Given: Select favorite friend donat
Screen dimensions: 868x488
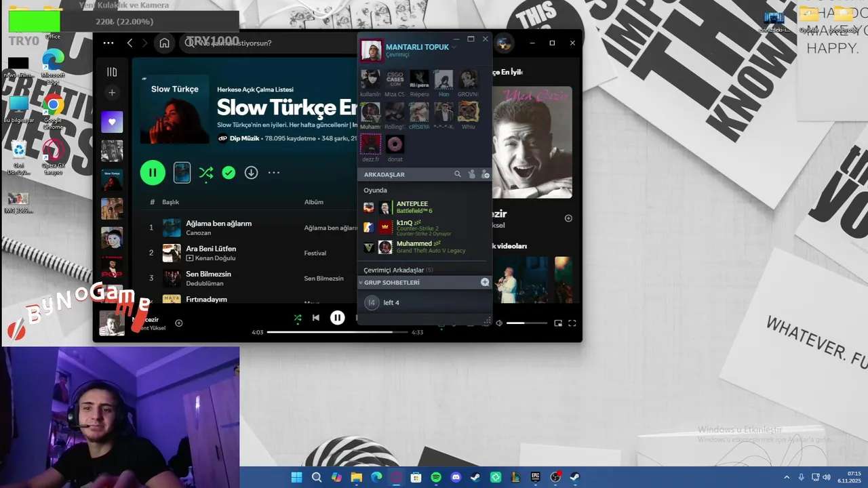Looking at the screenshot, I should (395, 148).
